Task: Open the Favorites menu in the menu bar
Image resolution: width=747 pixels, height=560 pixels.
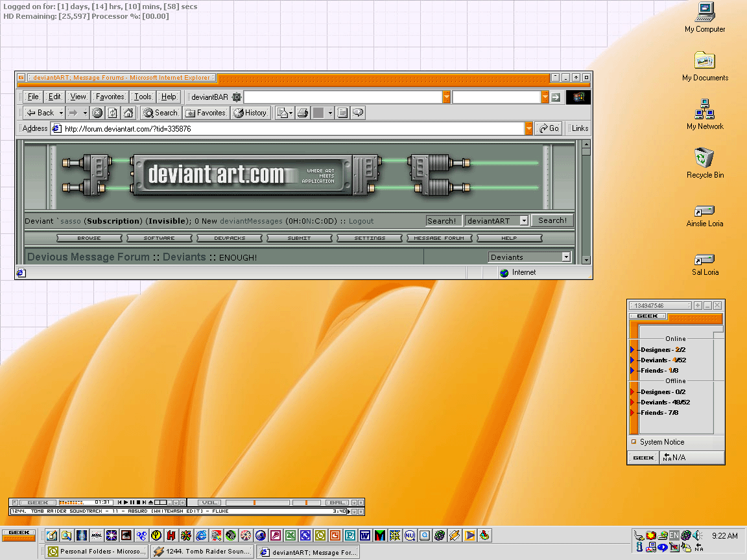Action: pos(110,97)
